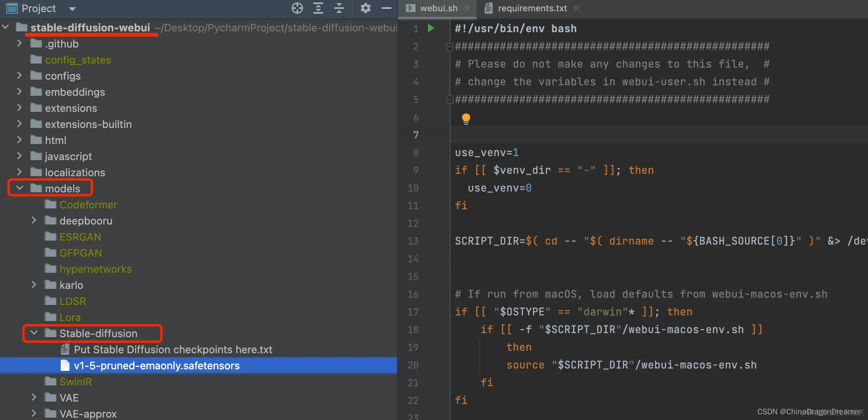This screenshot has height=420, width=868.
Task: Collapse the Stable-diffusion folder
Action: click(34, 333)
